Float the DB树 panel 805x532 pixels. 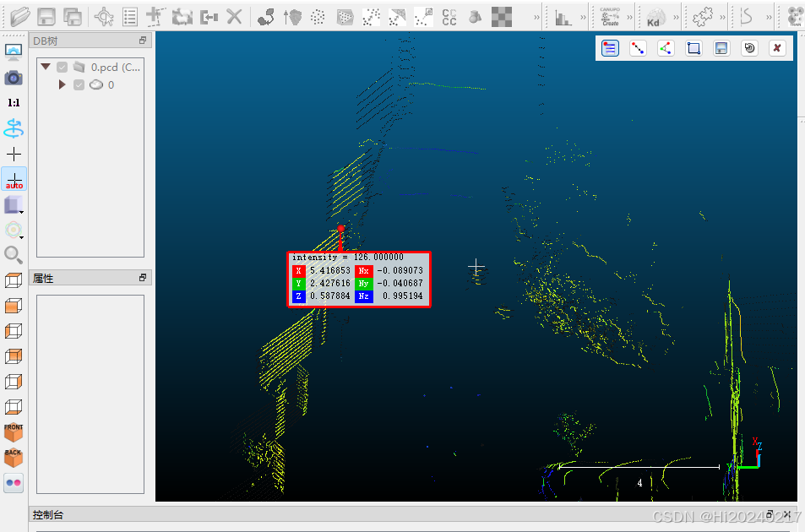point(143,40)
